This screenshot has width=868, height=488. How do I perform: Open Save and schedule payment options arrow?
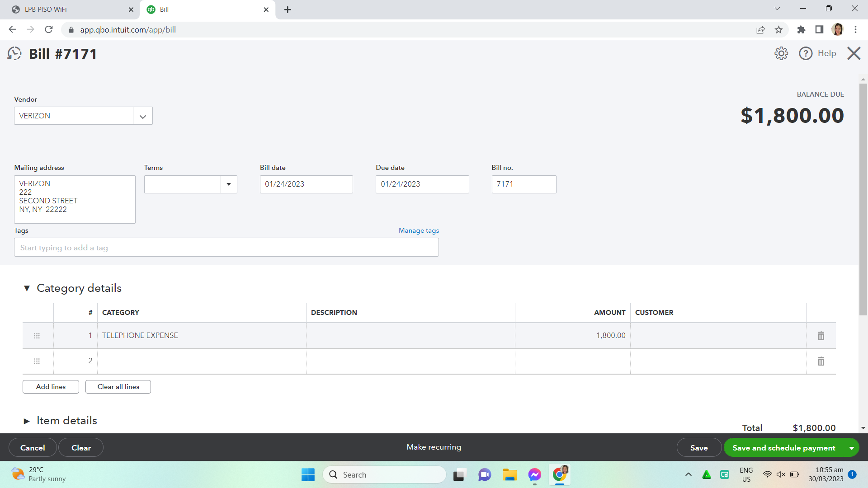coord(851,448)
